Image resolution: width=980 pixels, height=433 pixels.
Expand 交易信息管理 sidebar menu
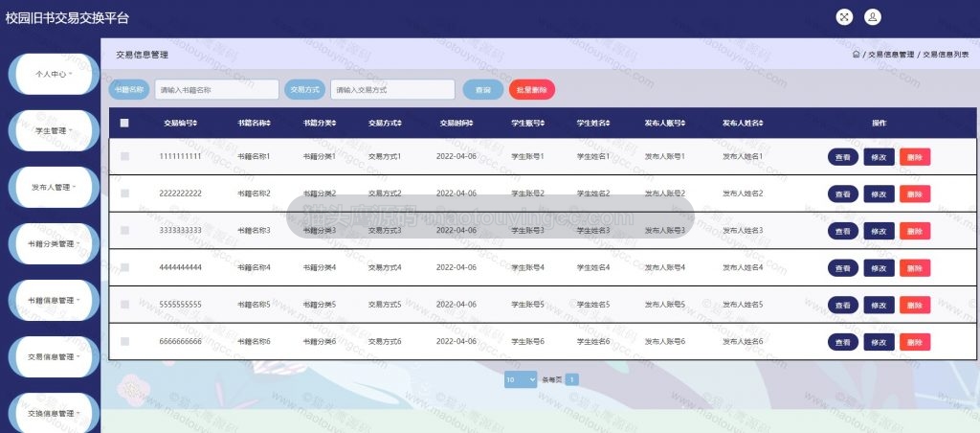click(54, 356)
